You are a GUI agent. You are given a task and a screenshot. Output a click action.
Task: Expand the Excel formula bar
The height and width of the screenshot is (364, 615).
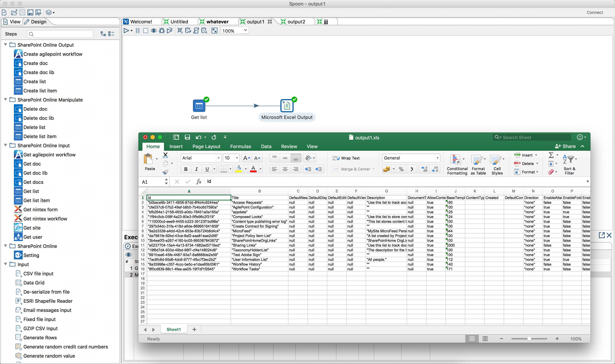(588, 181)
